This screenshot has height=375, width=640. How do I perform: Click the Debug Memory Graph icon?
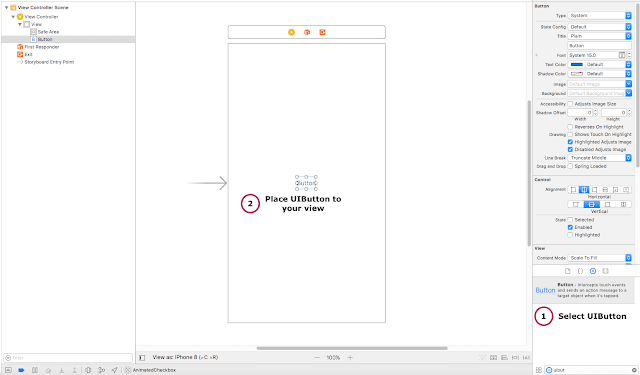[x=101, y=370]
